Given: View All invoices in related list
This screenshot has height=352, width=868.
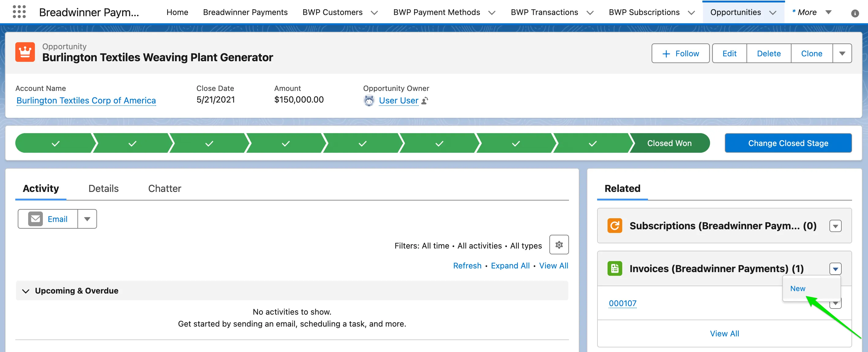Looking at the screenshot, I should pyautogui.click(x=724, y=333).
